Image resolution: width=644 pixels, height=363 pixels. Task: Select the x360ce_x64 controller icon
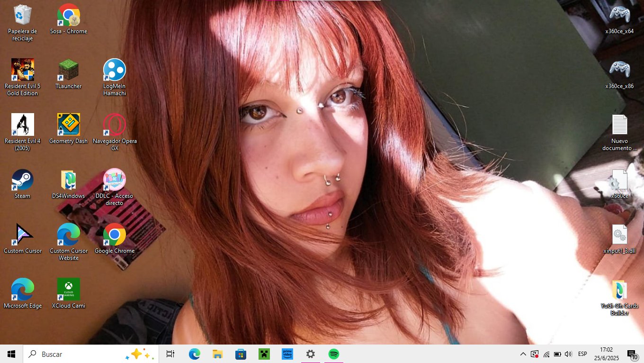pos(619,15)
